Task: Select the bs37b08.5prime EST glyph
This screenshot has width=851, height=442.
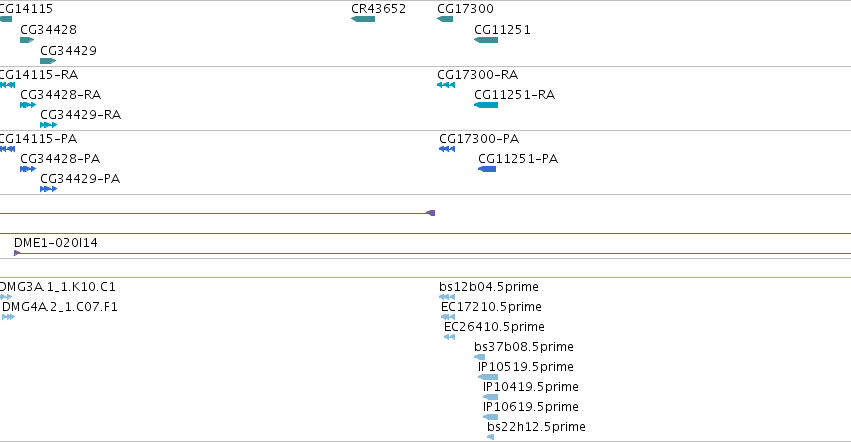Action: (x=480, y=357)
